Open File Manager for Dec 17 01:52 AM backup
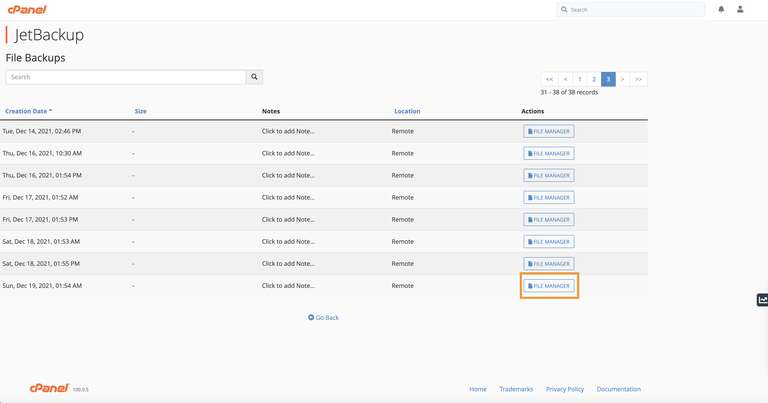The width and height of the screenshot is (768, 403). click(x=549, y=197)
